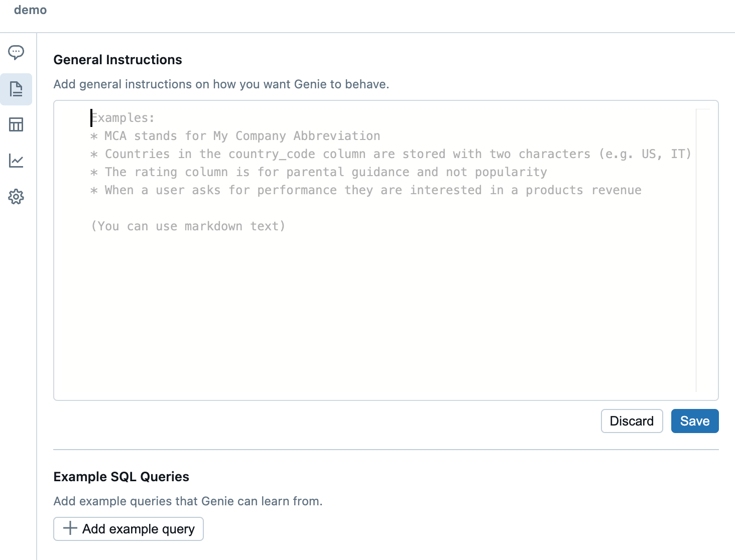View usage metrics via line chart icon
Viewport: 735px width, 560px height.
(x=16, y=161)
